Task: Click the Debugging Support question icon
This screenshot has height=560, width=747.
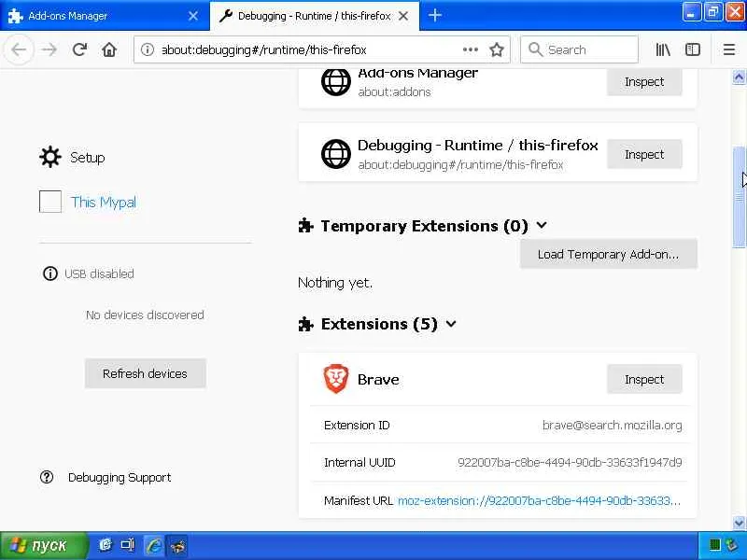Action: [47, 477]
